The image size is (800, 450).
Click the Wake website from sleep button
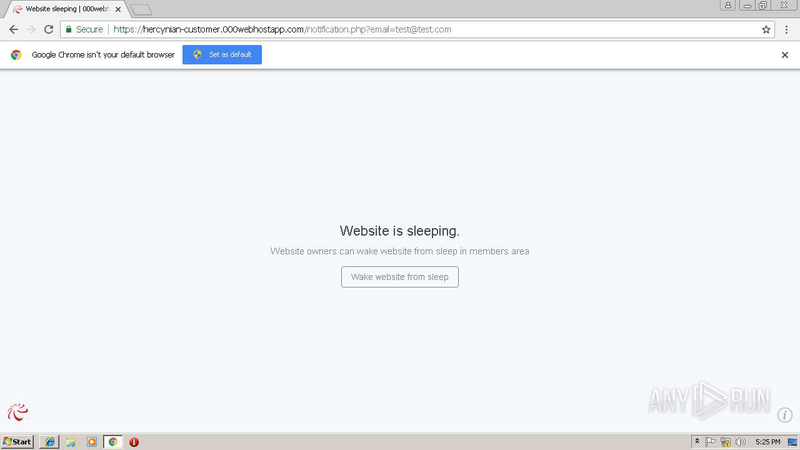point(400,277)
